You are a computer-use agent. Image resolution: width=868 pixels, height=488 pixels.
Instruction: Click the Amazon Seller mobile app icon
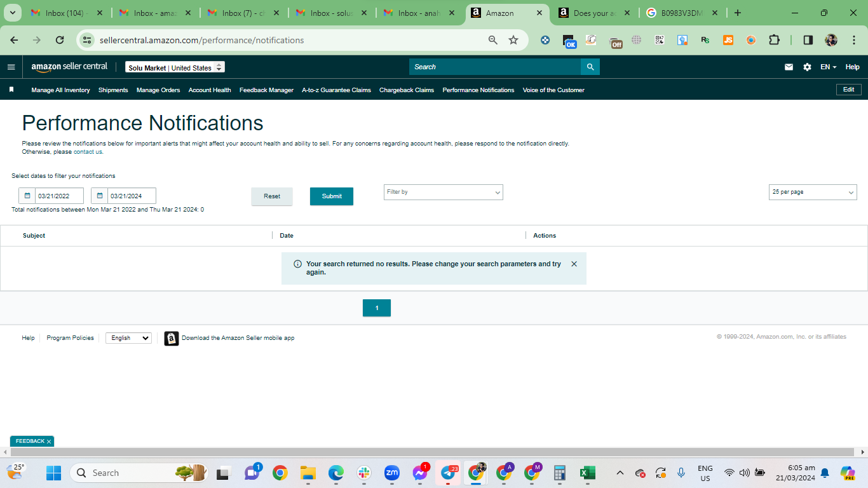172,338
